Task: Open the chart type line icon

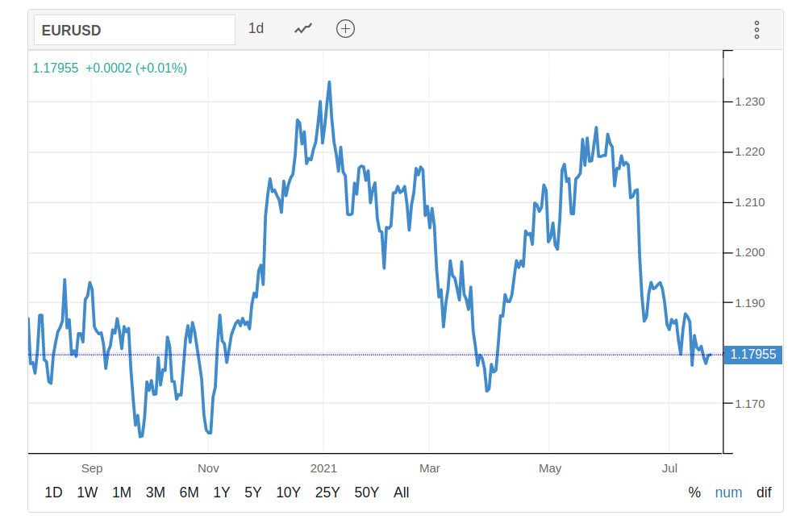Action: pyautogui.click(x=303, y=29)
